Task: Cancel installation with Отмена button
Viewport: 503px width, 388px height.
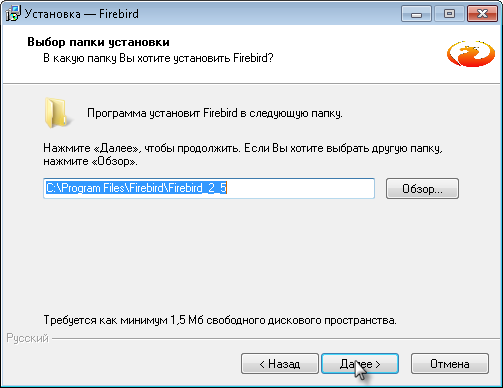Action: [450, 364]
